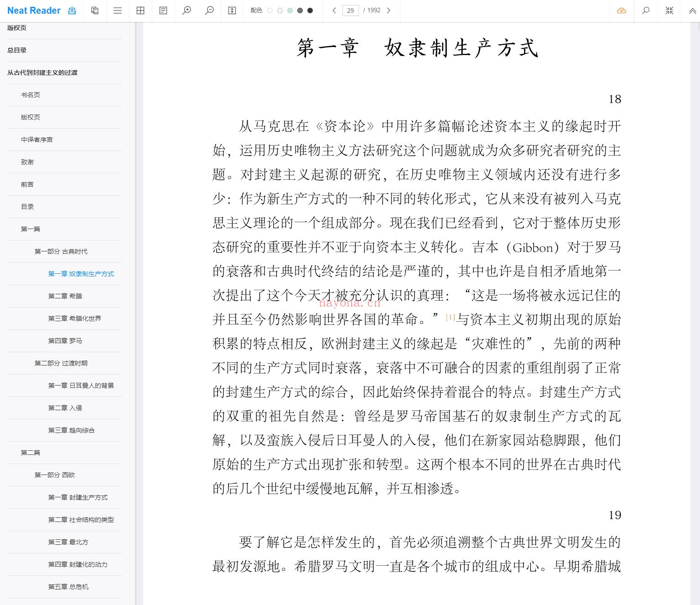Open 第二章 社会结构的类型 chapter

[81, 520]
